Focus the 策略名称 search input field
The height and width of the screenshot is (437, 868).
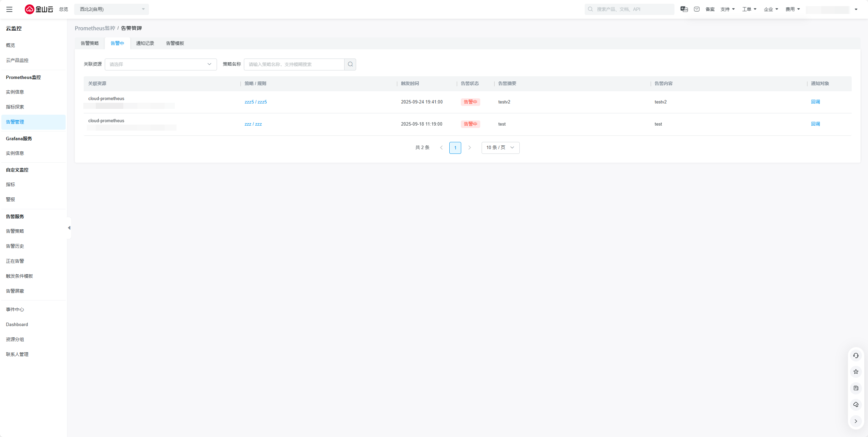tap(294, 64)
